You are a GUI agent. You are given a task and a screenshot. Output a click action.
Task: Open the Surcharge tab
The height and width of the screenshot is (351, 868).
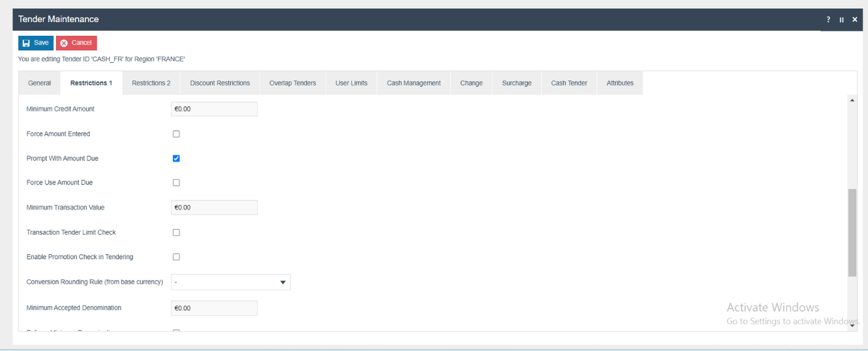(x=516, y=83)
